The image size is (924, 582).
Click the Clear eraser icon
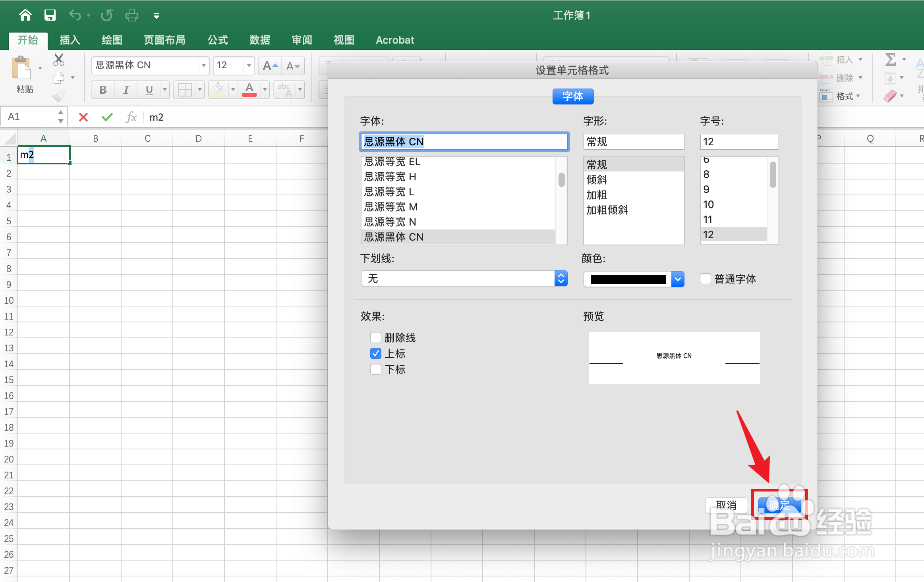(890, 96)
